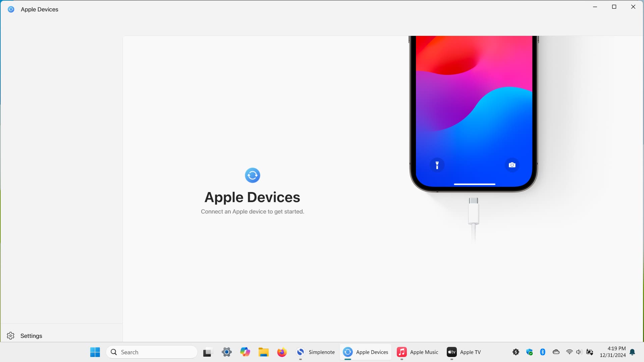Click the Apple Devices title bar logo
Viewport: 644px width, 362px height.
click(11, 9)
